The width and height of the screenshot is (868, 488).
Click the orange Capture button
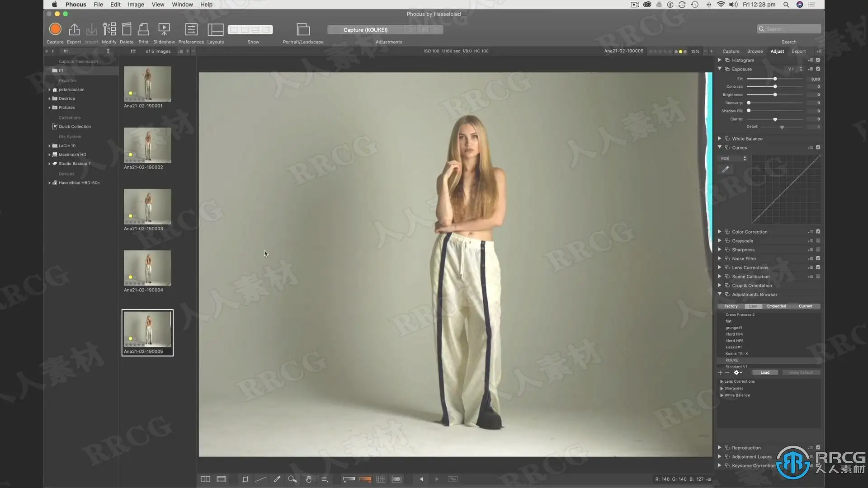point(55,29)
